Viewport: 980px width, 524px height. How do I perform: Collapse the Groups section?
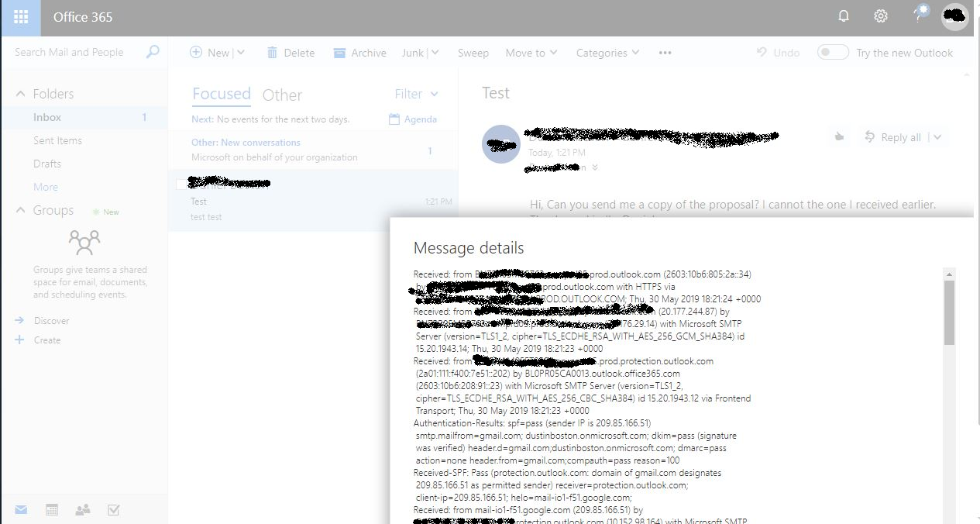click(21, 210)
